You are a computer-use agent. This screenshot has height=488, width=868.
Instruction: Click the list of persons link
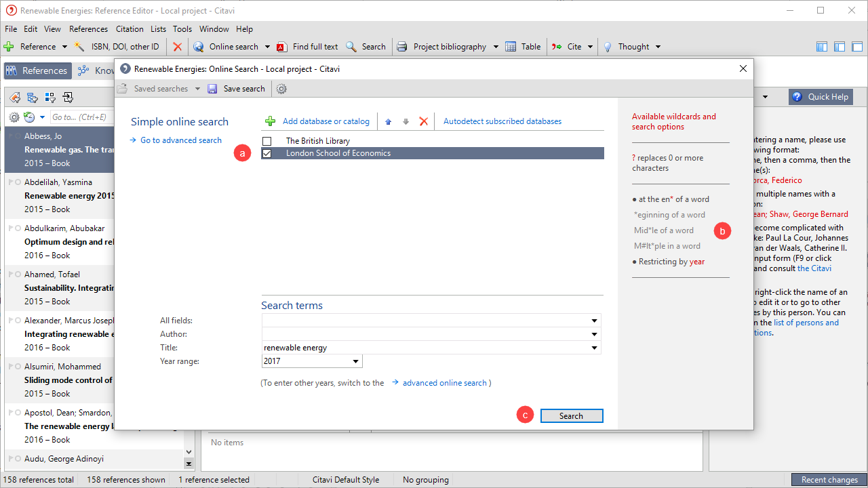[806, 323]
